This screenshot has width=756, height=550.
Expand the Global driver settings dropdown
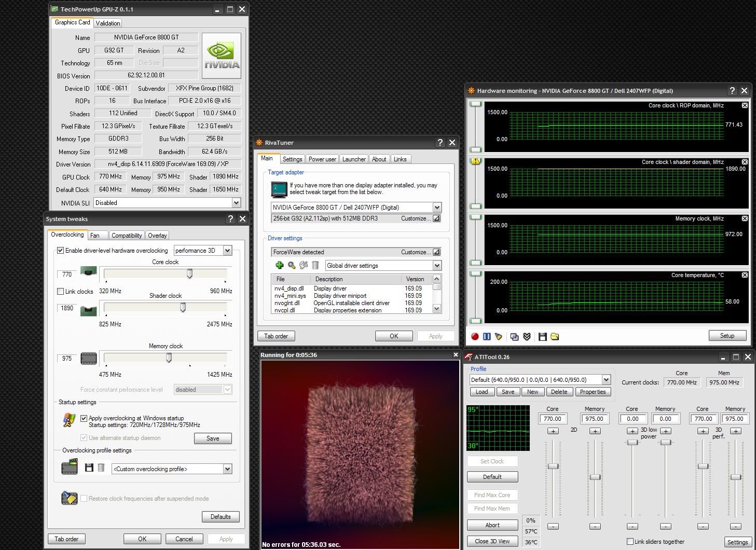pos(436,266)
